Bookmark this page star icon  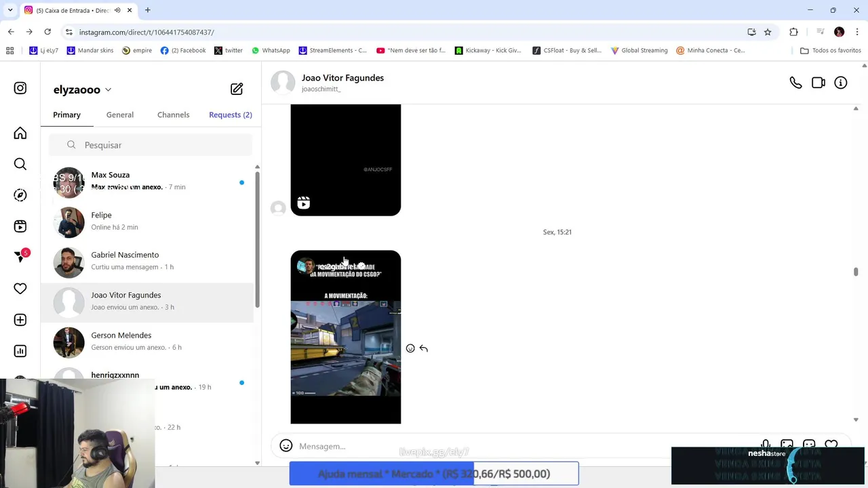click(x=768, y=32)
